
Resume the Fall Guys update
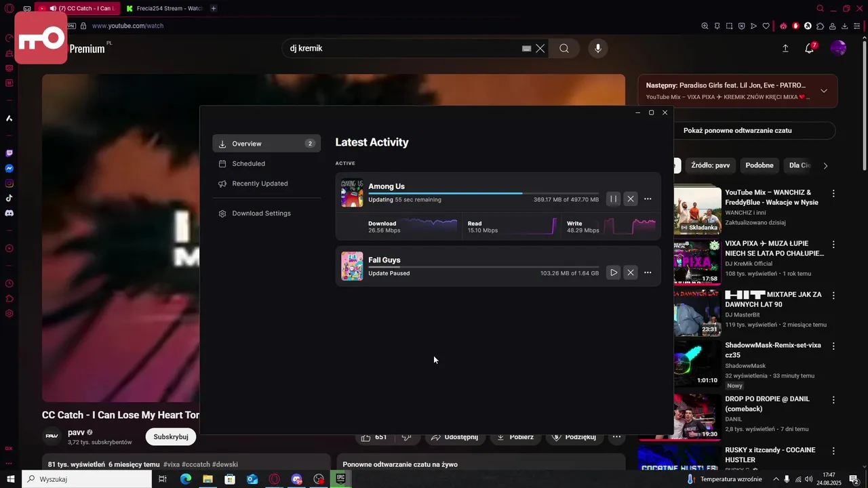pyautogui.click(x=613, y=272)
